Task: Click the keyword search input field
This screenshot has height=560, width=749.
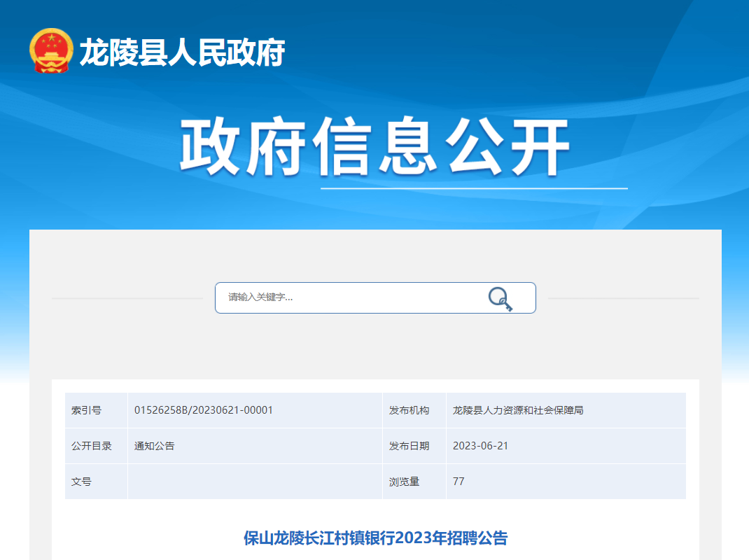Action: (350, 297)
